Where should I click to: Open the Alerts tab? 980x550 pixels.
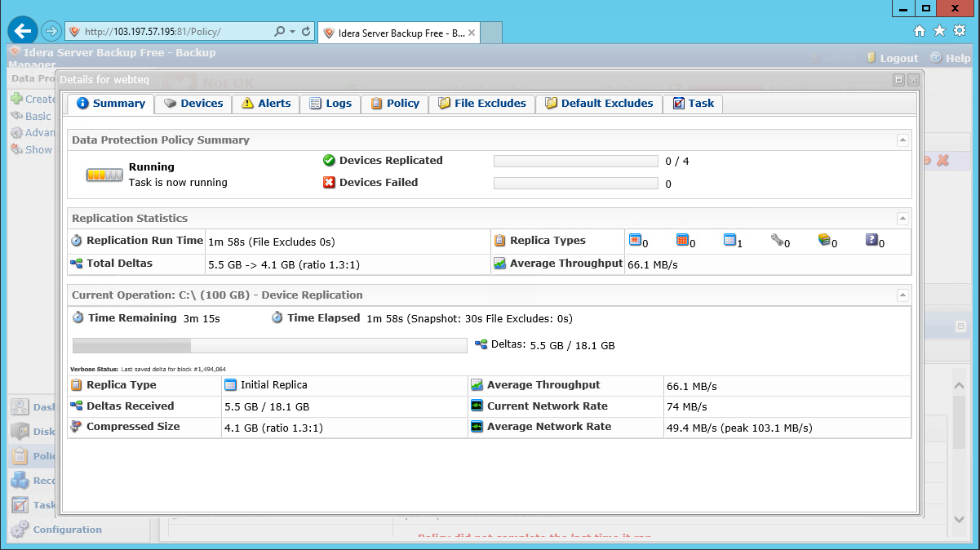tap(266, 104)
